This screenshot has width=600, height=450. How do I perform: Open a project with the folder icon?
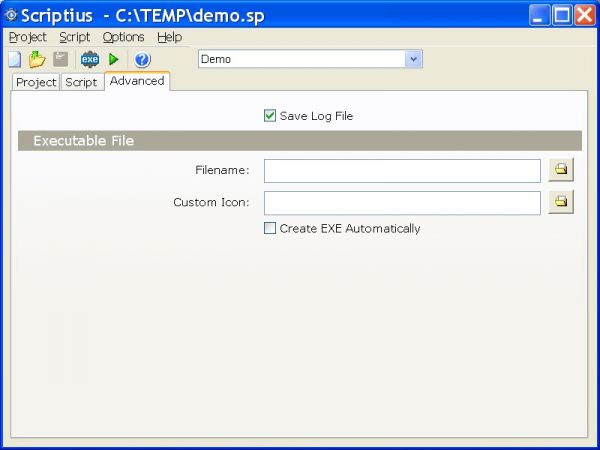click(x=37, y=59)
